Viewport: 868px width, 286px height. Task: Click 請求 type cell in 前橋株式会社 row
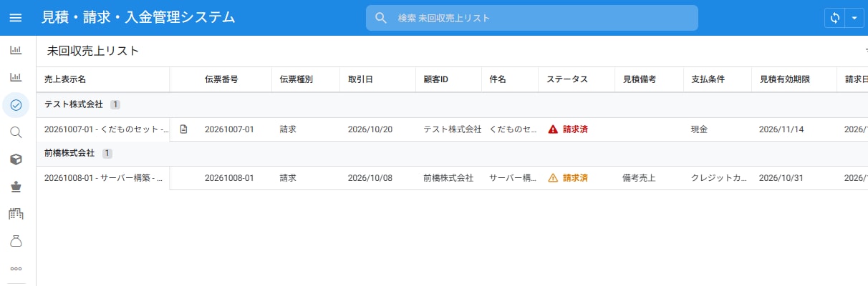(288, 178)
